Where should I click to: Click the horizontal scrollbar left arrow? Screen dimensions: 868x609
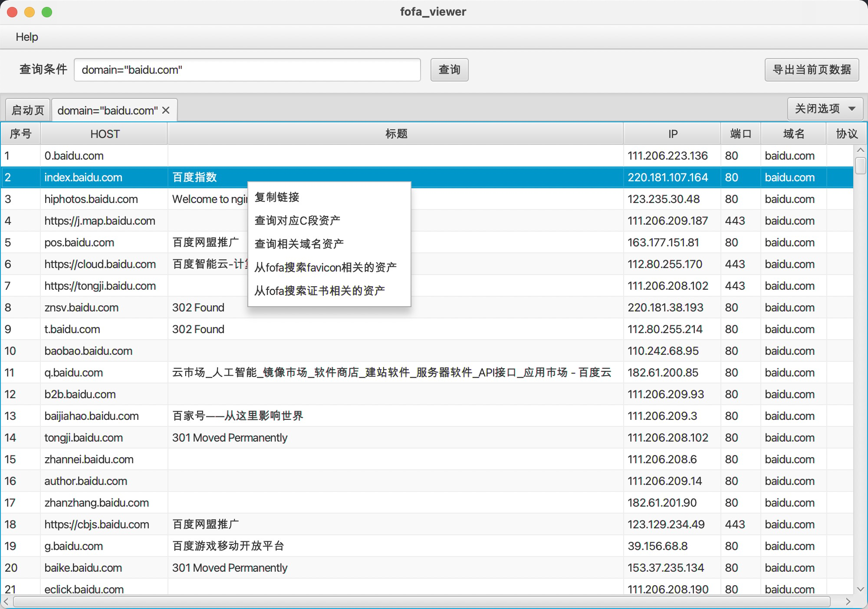tap(6, 602)
